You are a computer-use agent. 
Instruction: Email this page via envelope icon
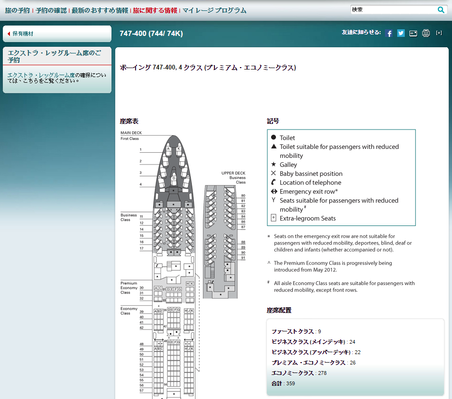(413, 33)
